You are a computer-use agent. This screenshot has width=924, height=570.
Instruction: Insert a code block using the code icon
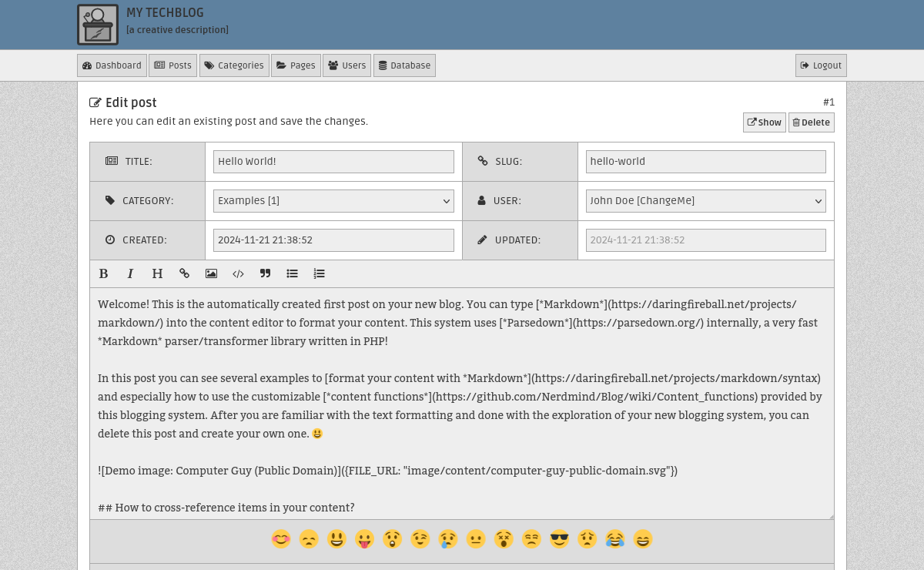click(x=238, y=273)
